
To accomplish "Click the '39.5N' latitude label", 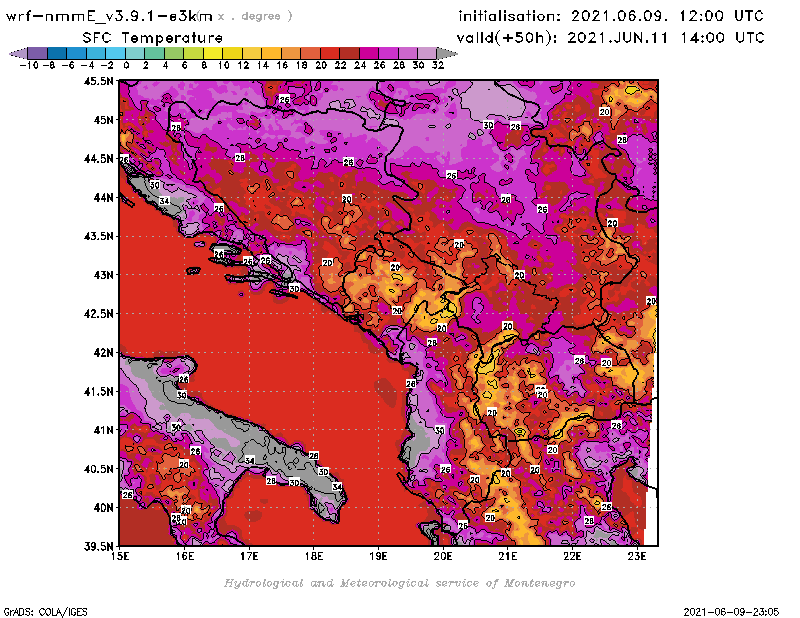I will click(98, 547).
